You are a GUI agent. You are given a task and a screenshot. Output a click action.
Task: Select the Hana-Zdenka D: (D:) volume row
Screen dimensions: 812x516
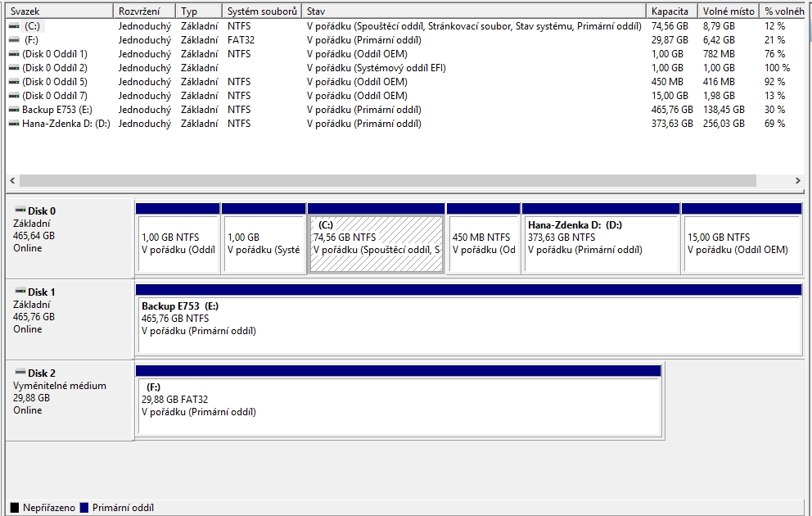coord(406,124)
